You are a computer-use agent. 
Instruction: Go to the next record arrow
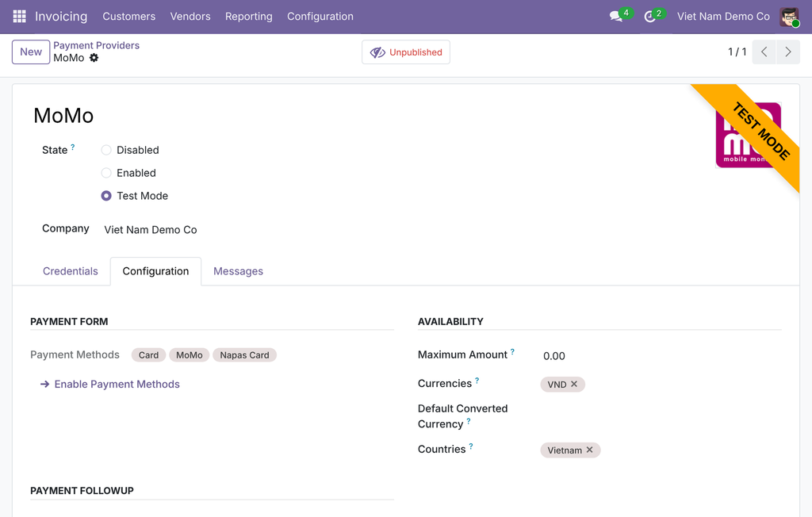pos(788,52)
